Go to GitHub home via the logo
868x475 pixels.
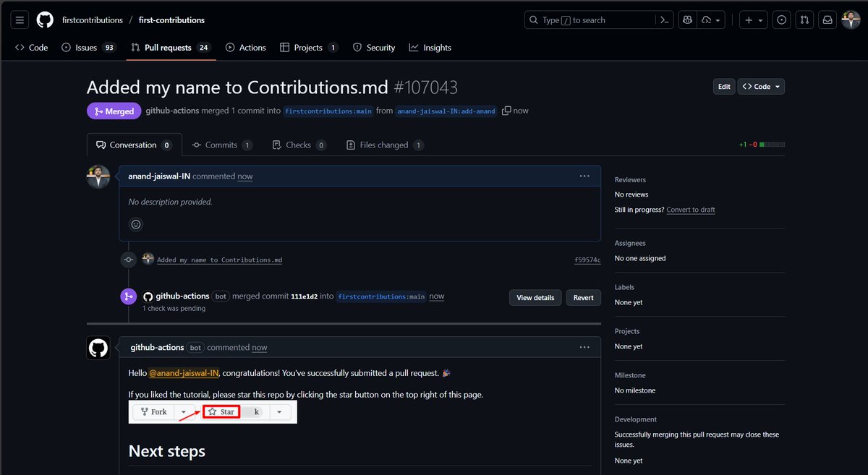[x=45, y=20]
